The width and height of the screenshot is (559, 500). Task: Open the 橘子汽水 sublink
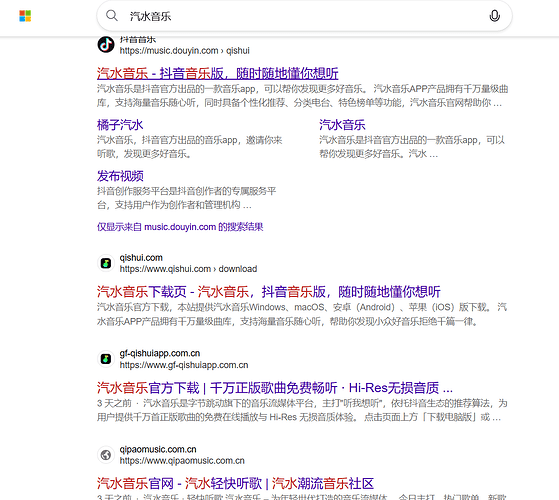tap(120, 125)
